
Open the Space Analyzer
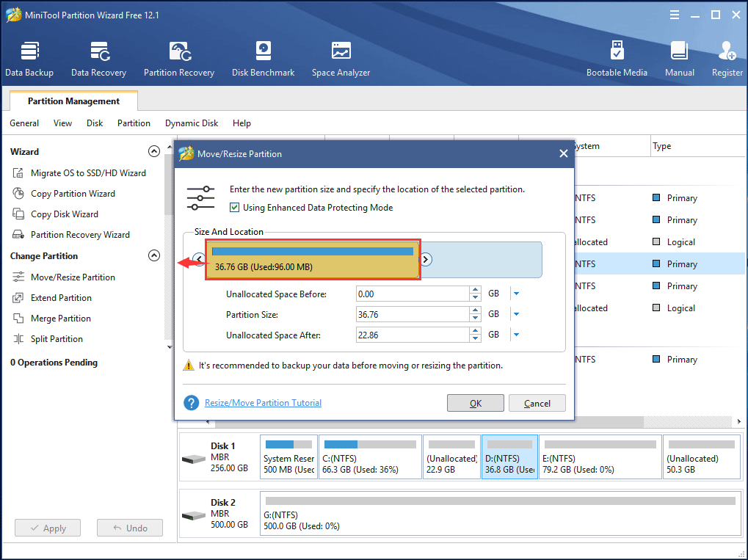click(341, 59)
